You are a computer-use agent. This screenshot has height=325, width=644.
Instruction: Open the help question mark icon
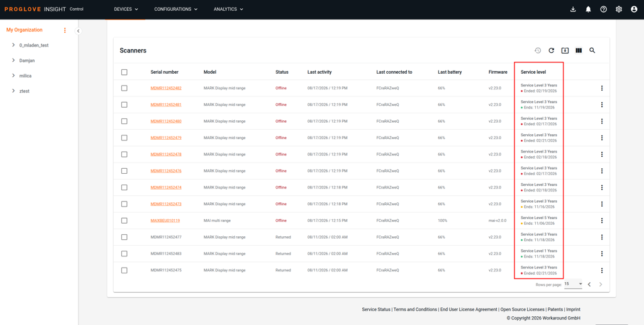(603, 9)
